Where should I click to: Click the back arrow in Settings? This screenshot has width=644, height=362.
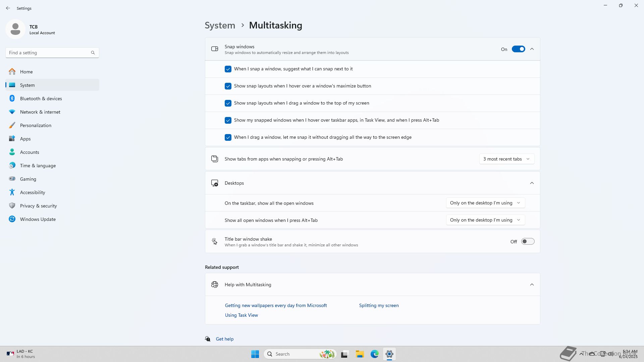point(8,8)
